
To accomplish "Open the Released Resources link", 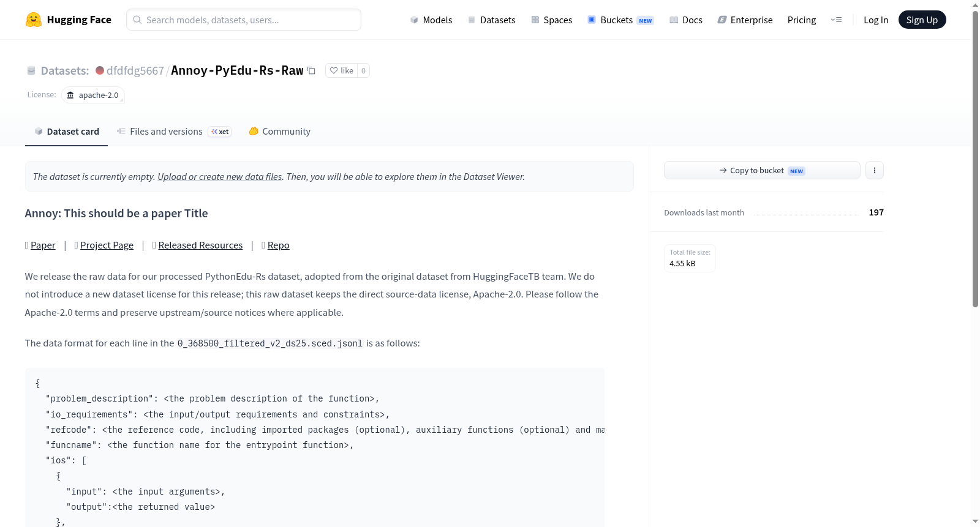I will point(200,245).
